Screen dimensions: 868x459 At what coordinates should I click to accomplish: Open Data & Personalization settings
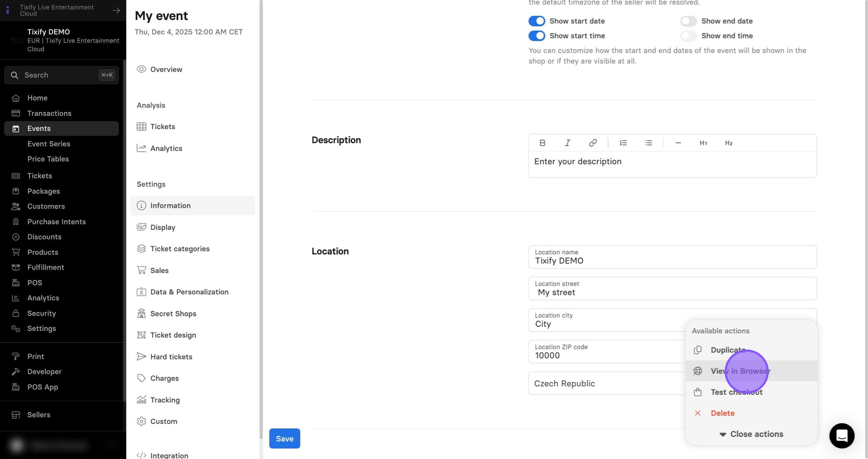coord(192,292)
